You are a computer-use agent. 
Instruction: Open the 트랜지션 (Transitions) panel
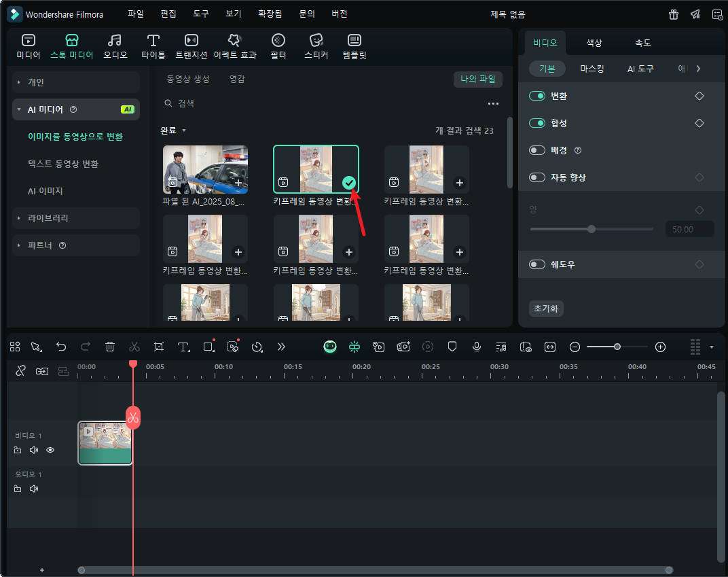click(x=192, y=46)
